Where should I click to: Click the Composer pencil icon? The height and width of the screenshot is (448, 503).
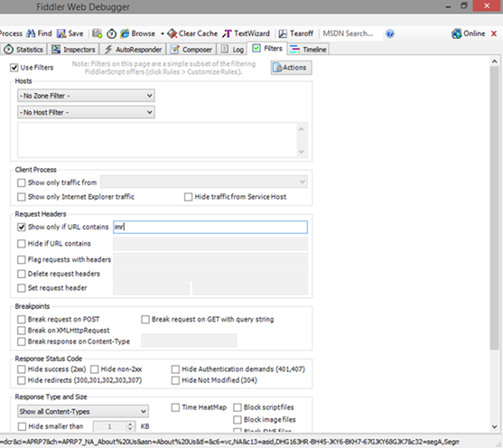[175, 50]
